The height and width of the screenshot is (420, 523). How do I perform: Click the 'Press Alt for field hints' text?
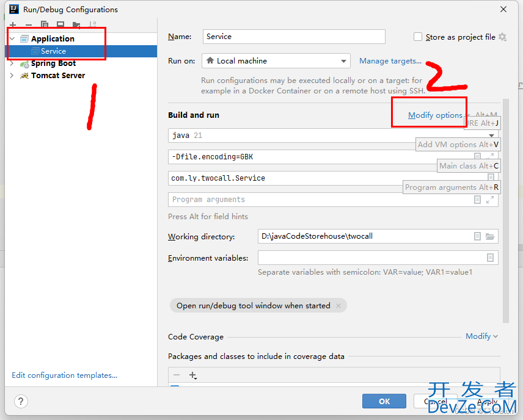pyautogui.click(x=208, y=217)
